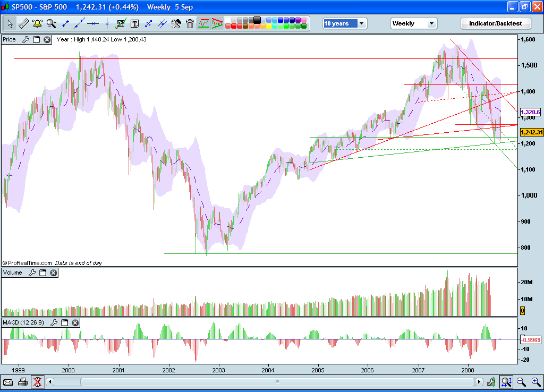This screenshot has height=392, width=544.
Task: Open the trading order chart tool
Action: click(x=121, y=23)
